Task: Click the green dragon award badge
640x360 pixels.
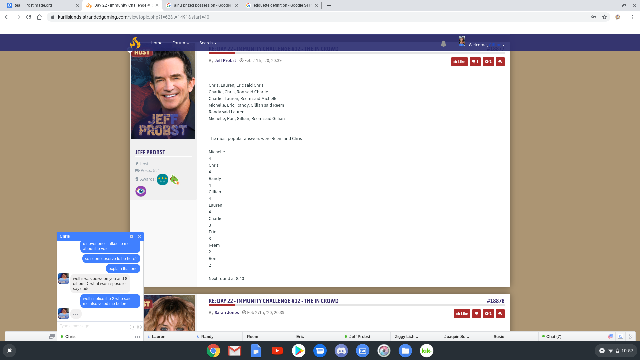Action: pyautogui.click(x=175, y=179)
